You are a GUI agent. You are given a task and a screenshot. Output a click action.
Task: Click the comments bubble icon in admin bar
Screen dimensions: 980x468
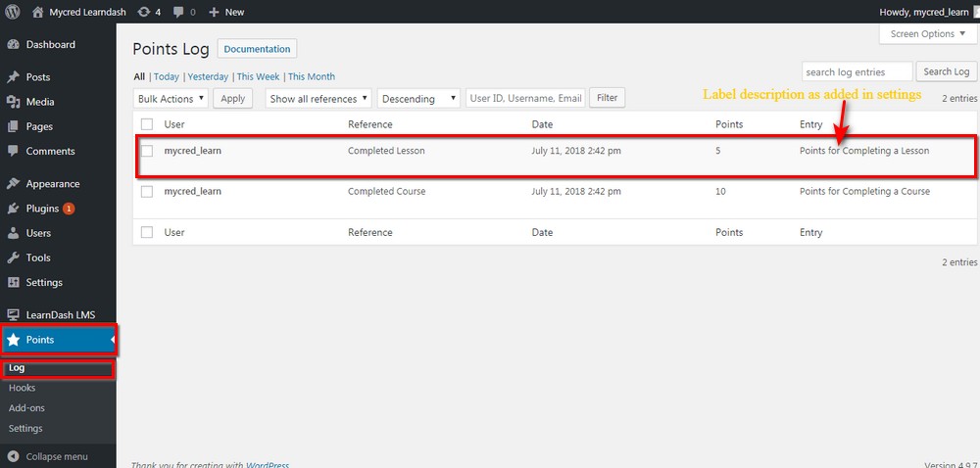pos(177,12)
